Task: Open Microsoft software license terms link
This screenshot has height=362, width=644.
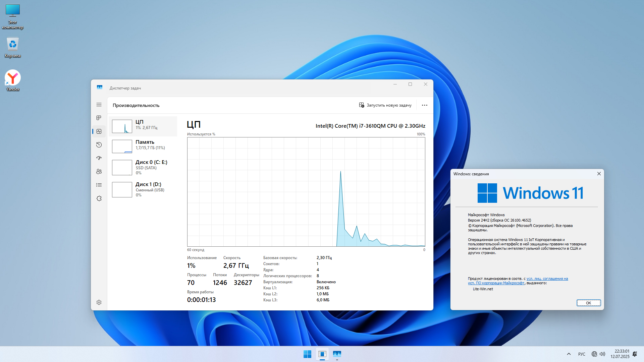Action: point(547,279)
